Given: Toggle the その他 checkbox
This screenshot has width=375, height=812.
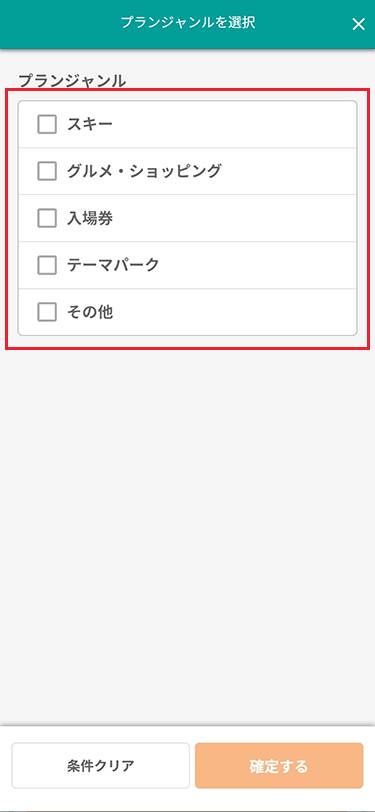Looking at the screenshot, I should (x=47, y=312).
